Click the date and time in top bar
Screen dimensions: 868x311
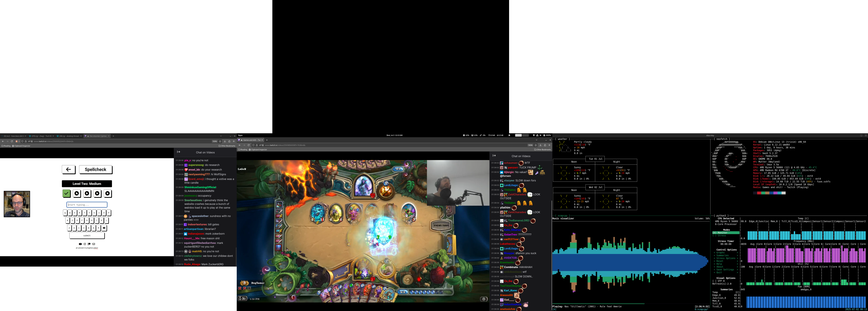click(394, 135)
